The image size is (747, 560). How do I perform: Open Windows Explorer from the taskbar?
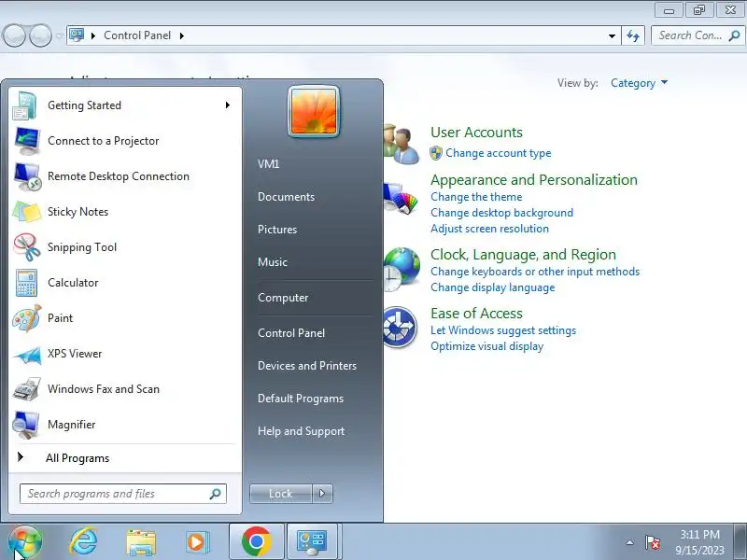141,542
